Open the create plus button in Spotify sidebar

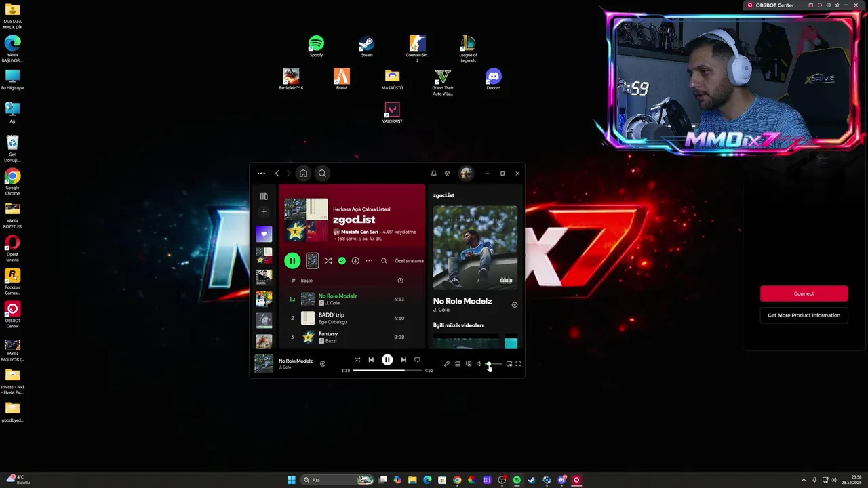[264, 212]
